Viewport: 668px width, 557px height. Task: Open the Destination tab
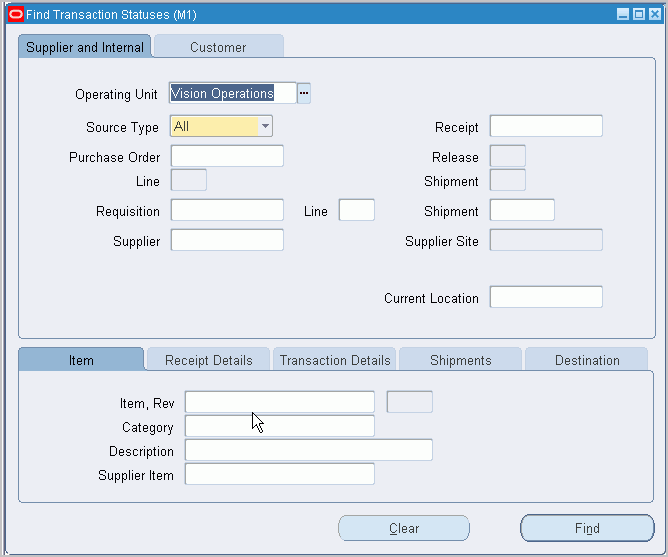[587, 360]
